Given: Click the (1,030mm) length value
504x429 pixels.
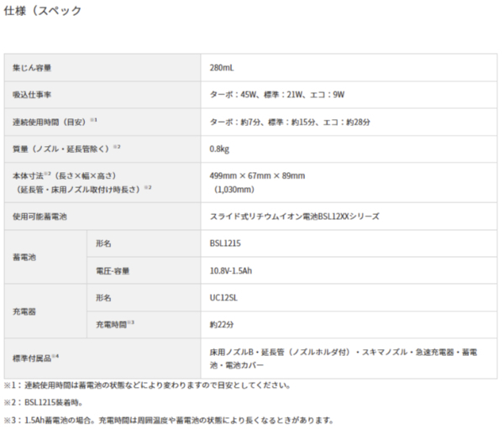Looking at the screenshot, I should [234, 190].
